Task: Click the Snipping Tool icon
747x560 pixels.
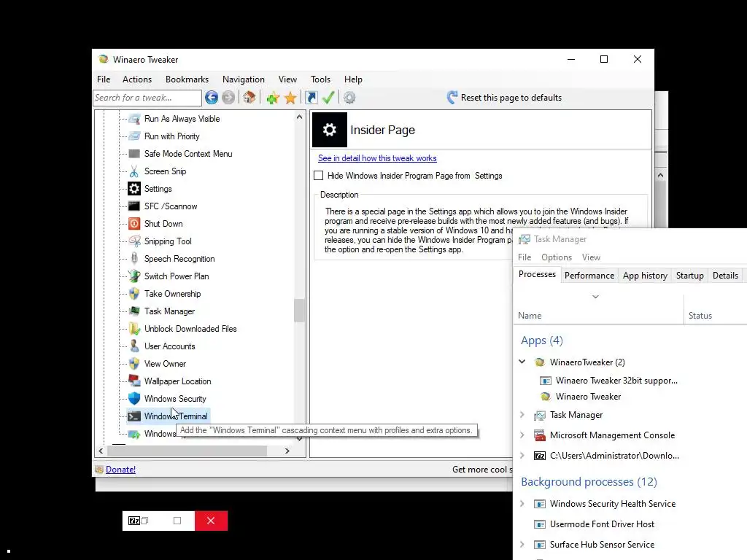Action: 134,241
